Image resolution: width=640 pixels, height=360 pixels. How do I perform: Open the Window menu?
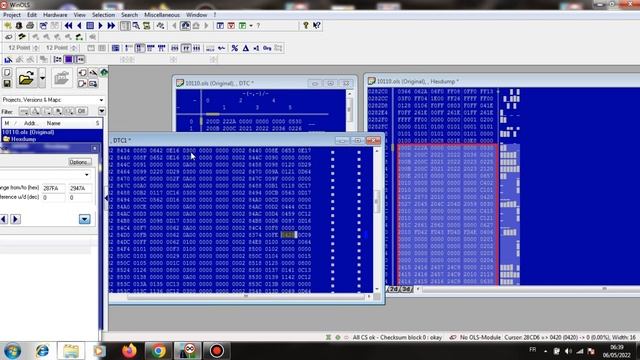[x=197, y=15]
